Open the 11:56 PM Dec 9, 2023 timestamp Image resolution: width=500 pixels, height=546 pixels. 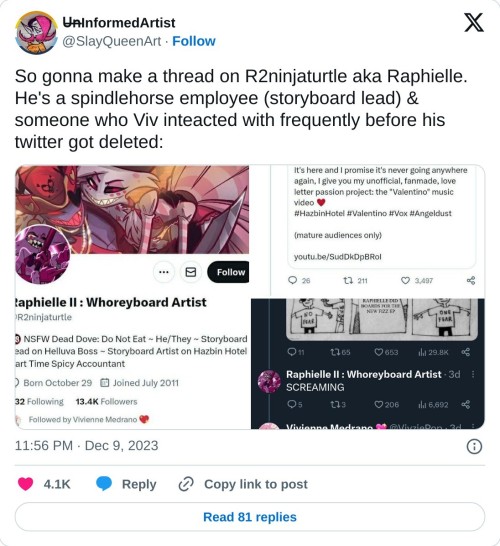pos(86,446)
